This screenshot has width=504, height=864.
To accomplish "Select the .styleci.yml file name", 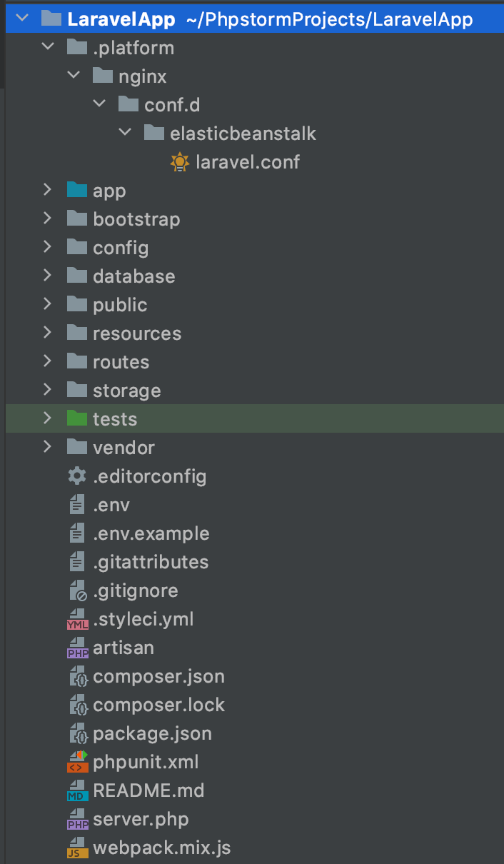I will click(143, 620).
